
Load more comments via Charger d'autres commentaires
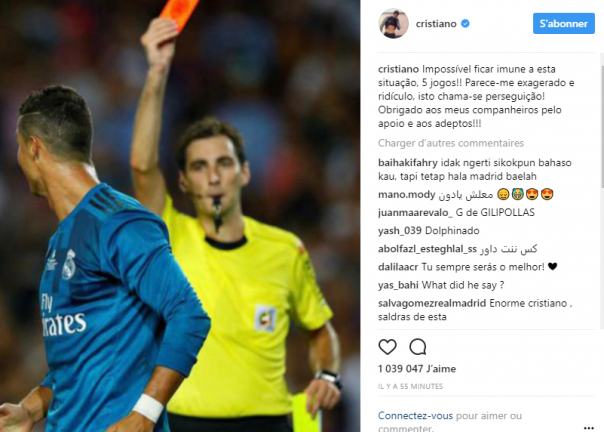point(451,143)
